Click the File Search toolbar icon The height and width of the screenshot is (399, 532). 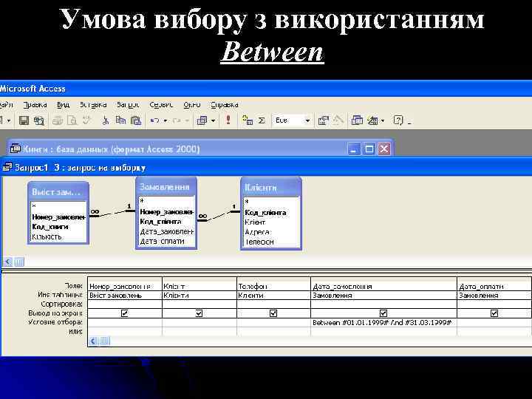coord(38,120)
